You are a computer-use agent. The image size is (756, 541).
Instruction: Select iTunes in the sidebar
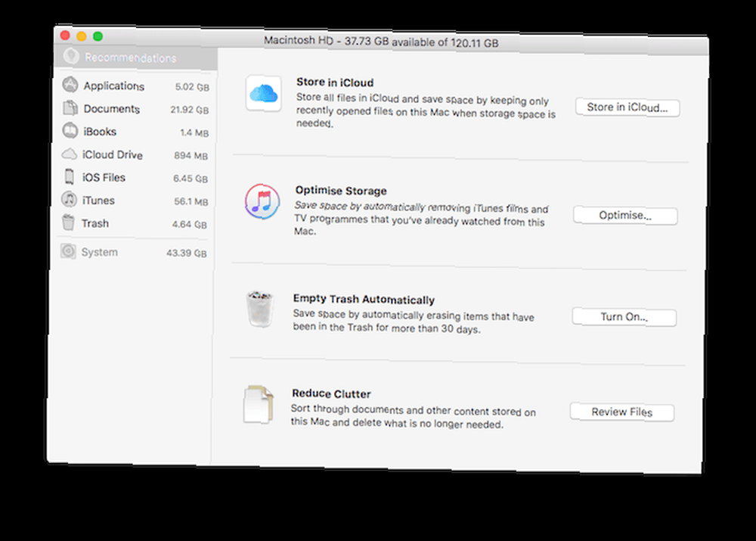[134, 201]
